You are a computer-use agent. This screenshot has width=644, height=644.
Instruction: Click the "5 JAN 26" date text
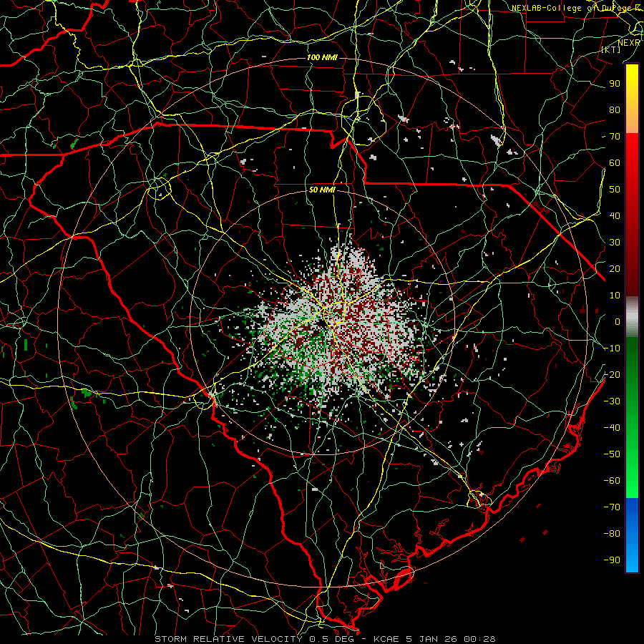(x=432, y=639)
